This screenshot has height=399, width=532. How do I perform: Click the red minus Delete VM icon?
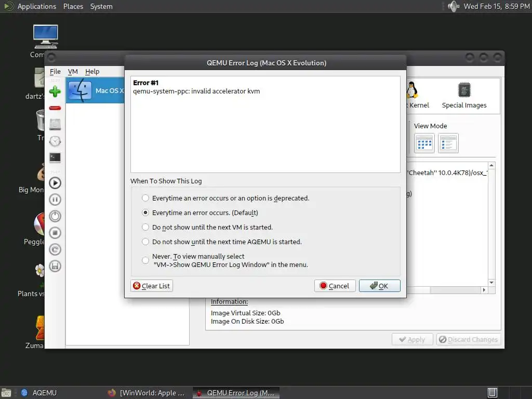(55, 108)
